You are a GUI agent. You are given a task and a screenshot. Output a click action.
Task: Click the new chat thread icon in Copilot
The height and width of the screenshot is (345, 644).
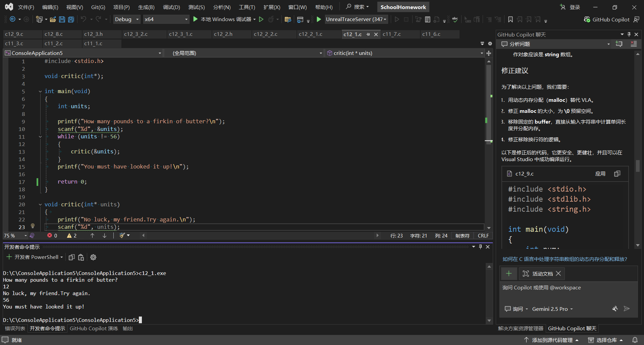pyautogui.click(x=619, y=44)
